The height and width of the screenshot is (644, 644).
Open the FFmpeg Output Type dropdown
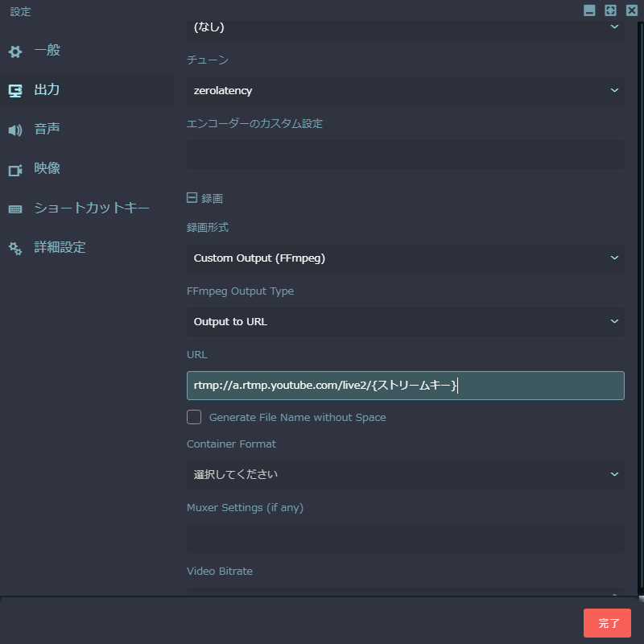(x=406, y=322)
